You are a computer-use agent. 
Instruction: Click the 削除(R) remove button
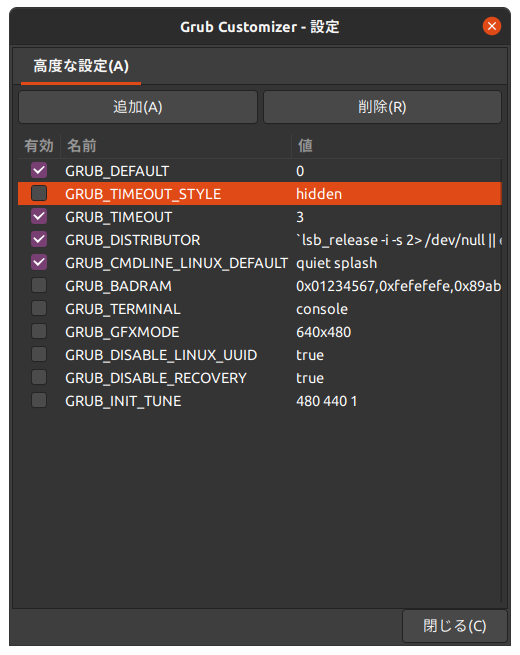[382, 107]
